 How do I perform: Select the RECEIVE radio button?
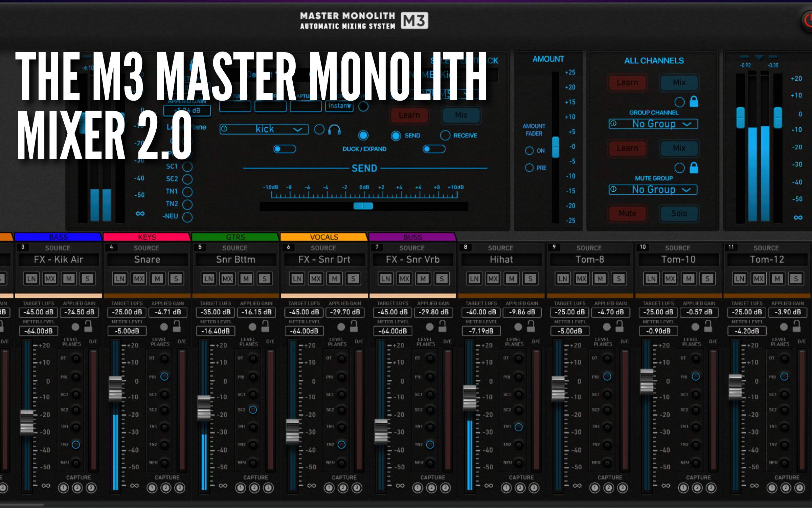[445, 136]
